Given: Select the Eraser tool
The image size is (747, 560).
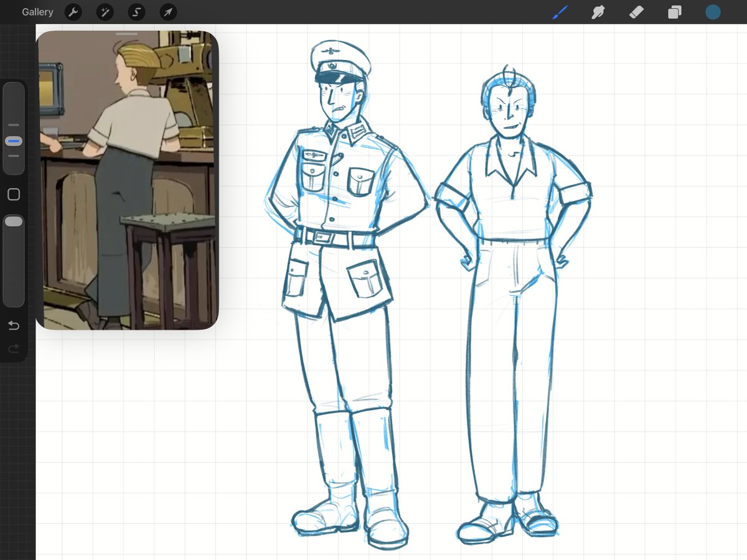Looking at the screenshot, I should 636,12.
